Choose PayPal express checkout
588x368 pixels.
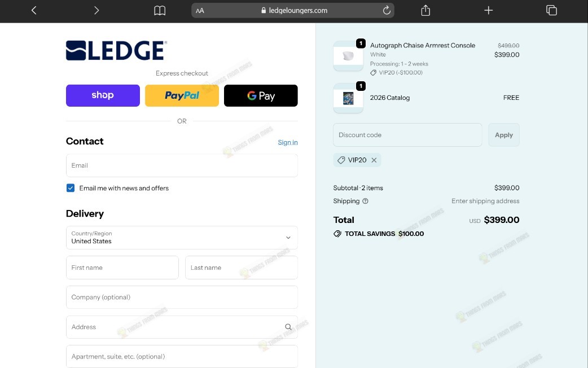click(x=182, y=95)
